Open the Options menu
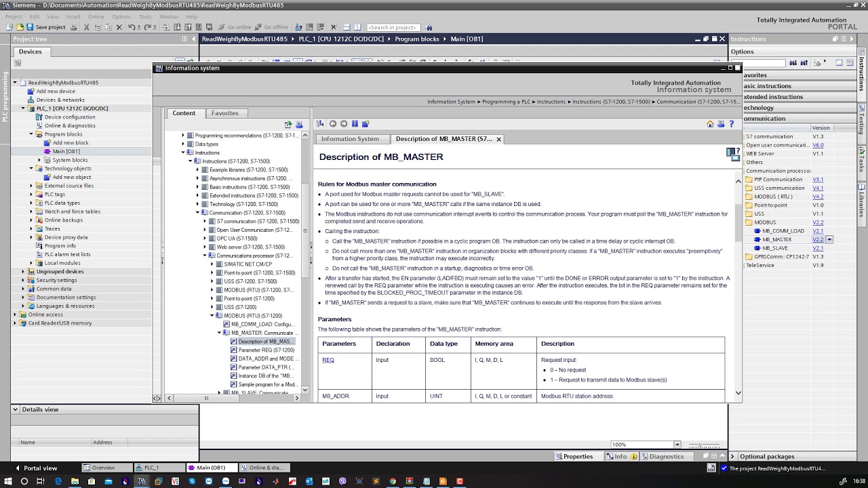Viewport: 868px width, 488px height. [122, 16]
